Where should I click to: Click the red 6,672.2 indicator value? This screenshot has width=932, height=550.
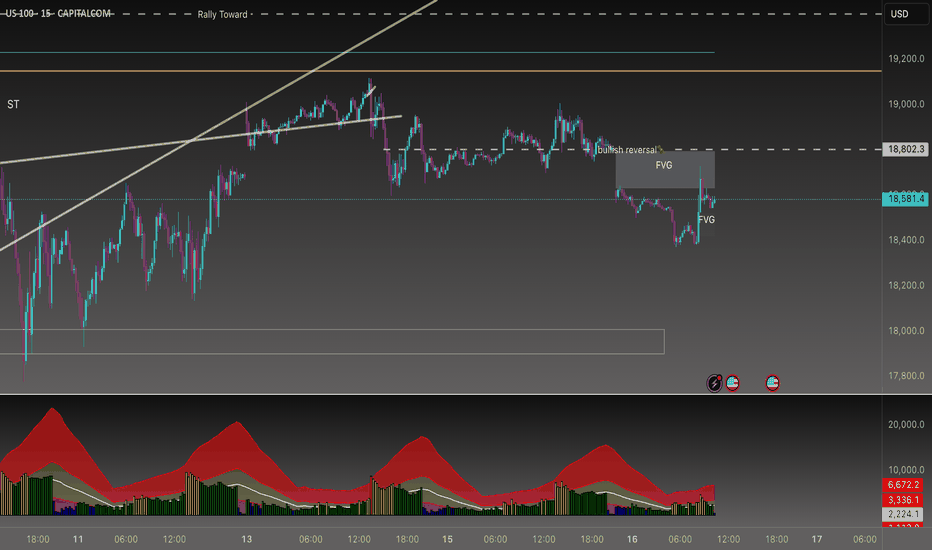click(903, 485)
